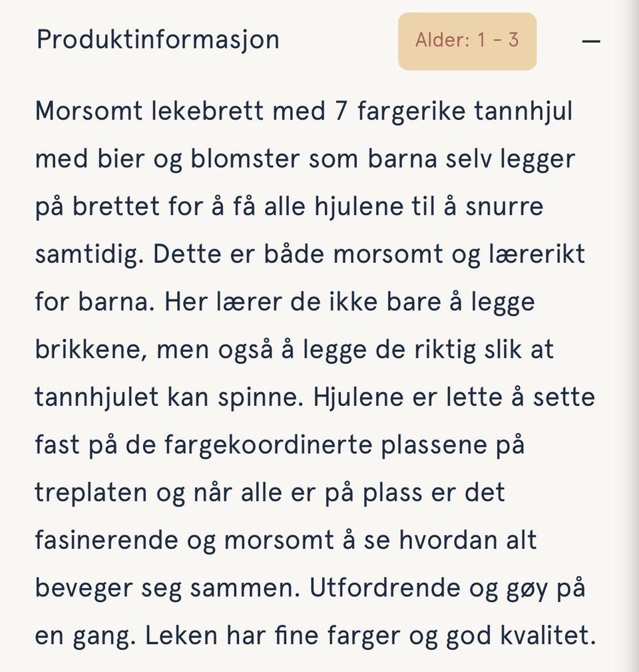Select the Alder: 1 - 3 badge
Screen dimensions: 639x672
[467, 41]
